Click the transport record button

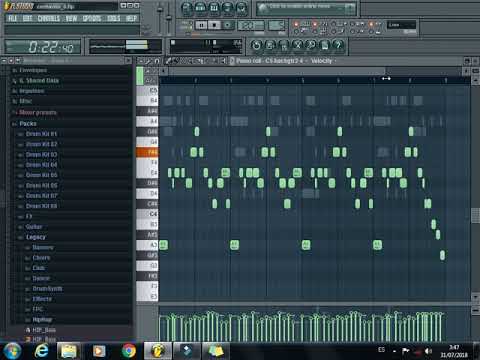[227, 25]
